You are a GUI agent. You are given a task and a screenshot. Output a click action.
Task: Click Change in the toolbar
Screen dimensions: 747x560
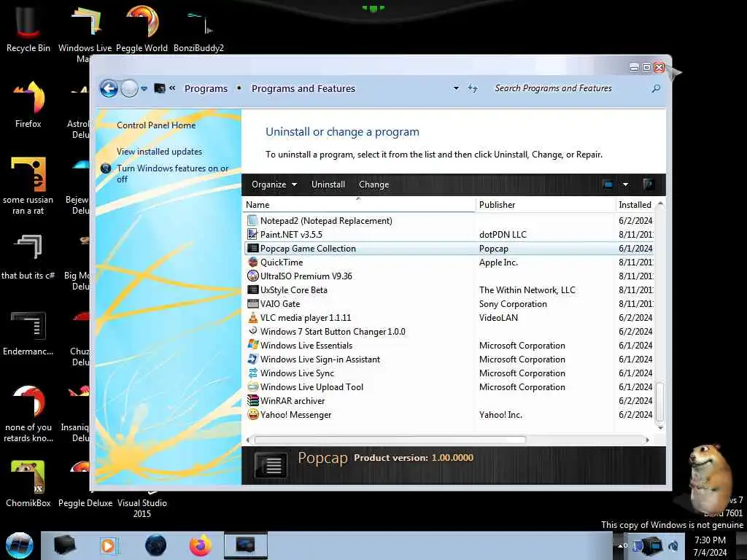click(x=374, y=184)
